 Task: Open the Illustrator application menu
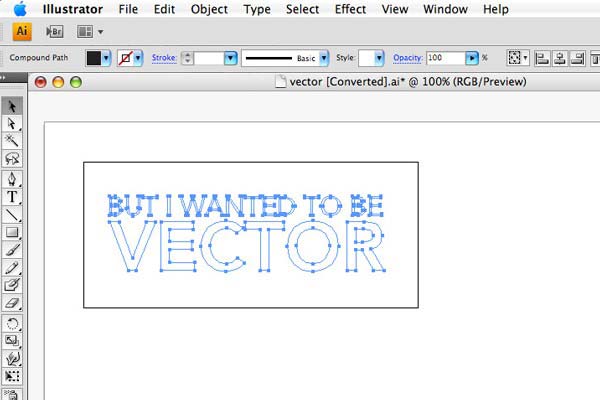point(73,9)
